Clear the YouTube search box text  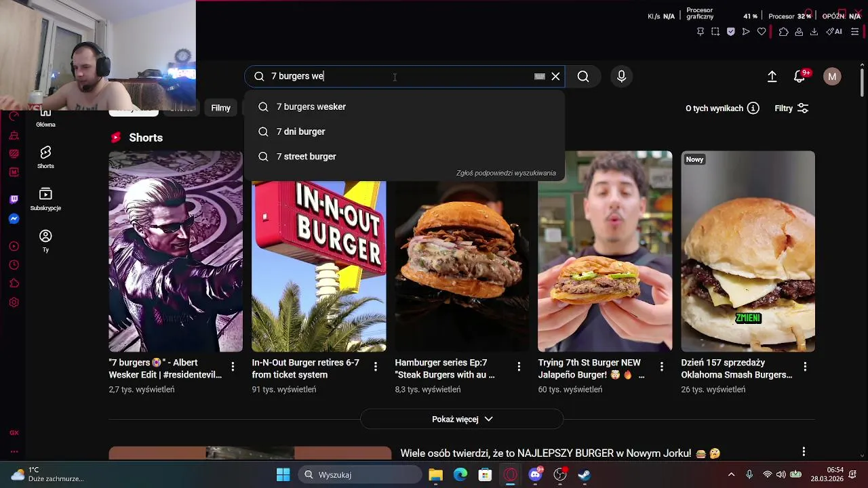(555, 77)
